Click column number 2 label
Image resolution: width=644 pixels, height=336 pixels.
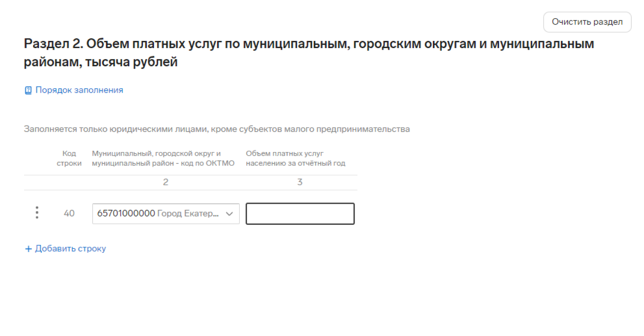click(166, 182)
